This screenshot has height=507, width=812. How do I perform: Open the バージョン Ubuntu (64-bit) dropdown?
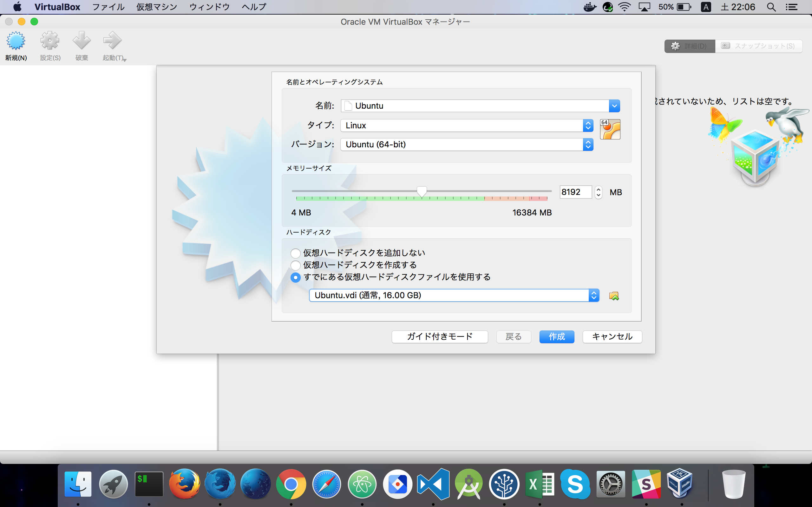coord(466,144)
